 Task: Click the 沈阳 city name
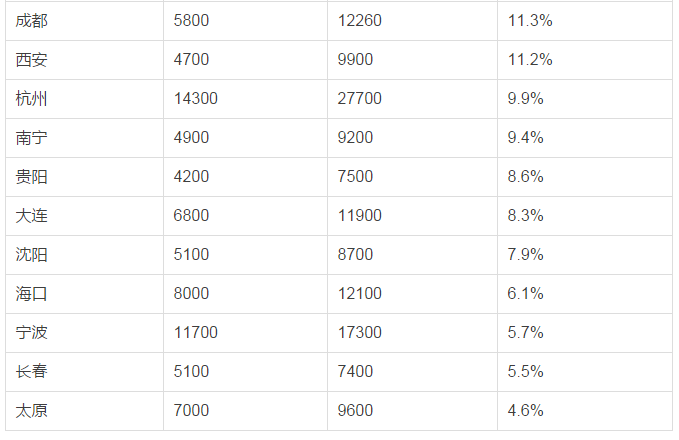point(32,255)
